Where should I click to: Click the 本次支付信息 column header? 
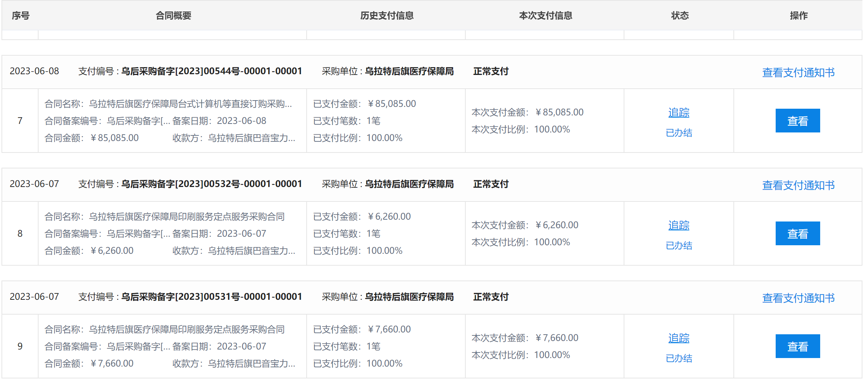545,16
